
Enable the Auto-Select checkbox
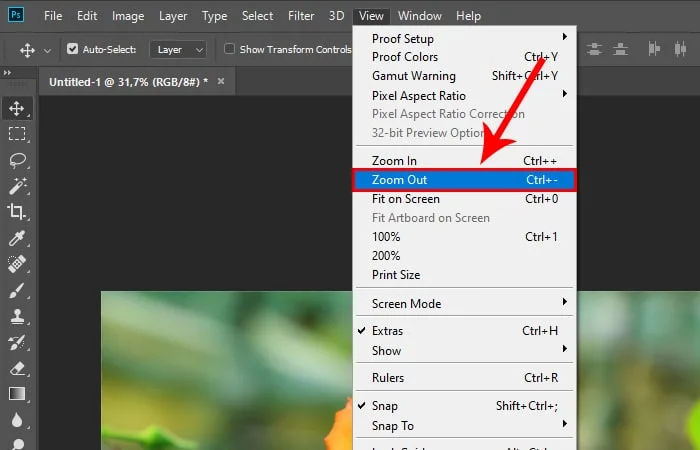73,49
